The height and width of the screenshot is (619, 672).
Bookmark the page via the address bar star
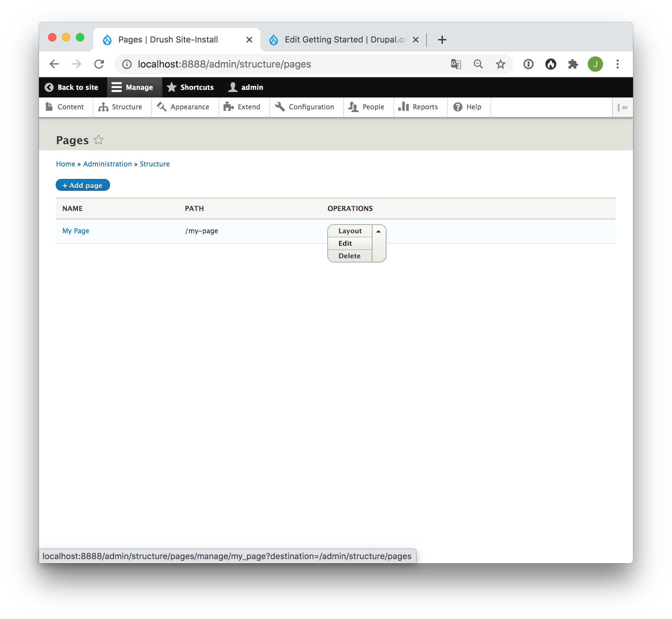[501, 64]
